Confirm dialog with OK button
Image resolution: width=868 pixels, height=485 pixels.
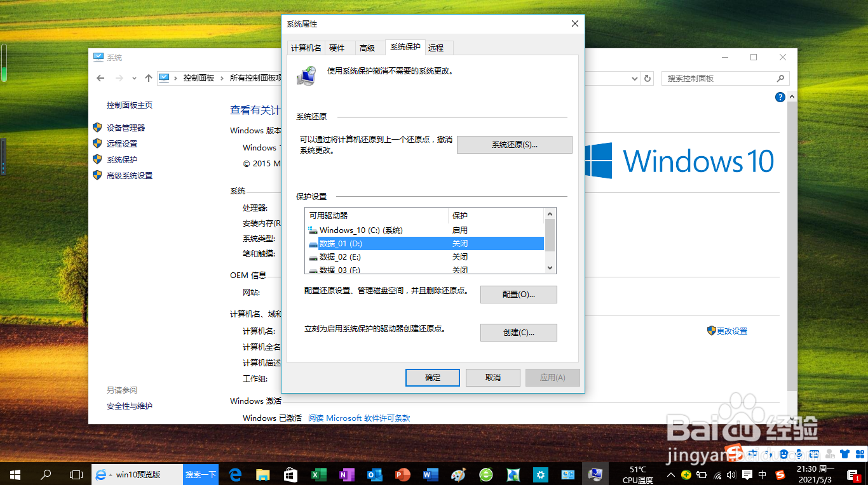(433, 378)
